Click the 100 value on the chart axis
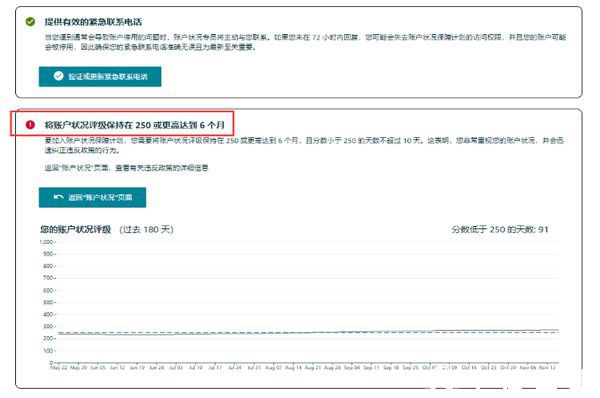The height and width of the screenshot is (398, 600). click(48, 351)
